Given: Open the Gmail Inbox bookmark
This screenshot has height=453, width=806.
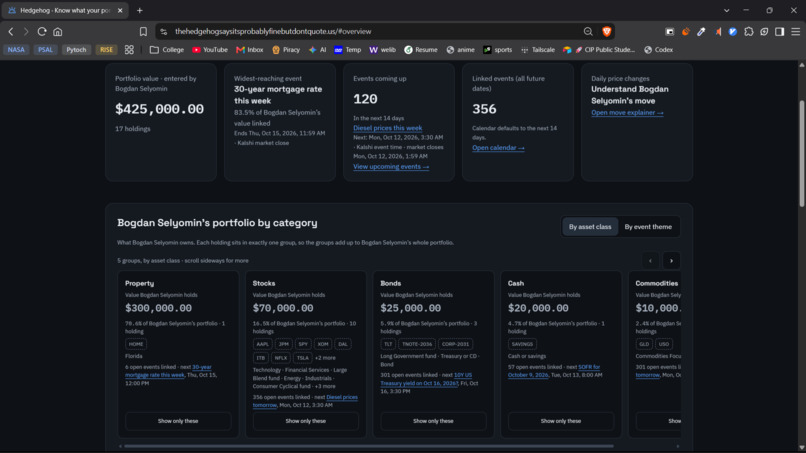Looking at the screenshot, I should [249, 50].
